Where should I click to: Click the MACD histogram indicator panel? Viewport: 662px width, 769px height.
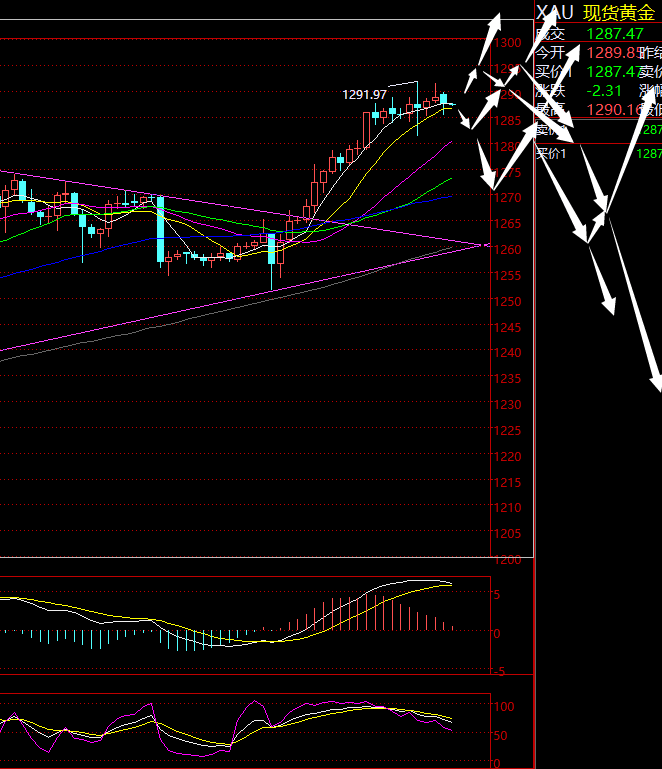pyautogui.click(x=245, y=625)
